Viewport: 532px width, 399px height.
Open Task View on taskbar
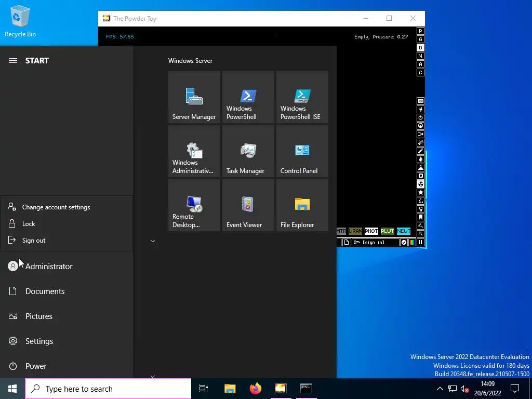(x=204, y=389)
